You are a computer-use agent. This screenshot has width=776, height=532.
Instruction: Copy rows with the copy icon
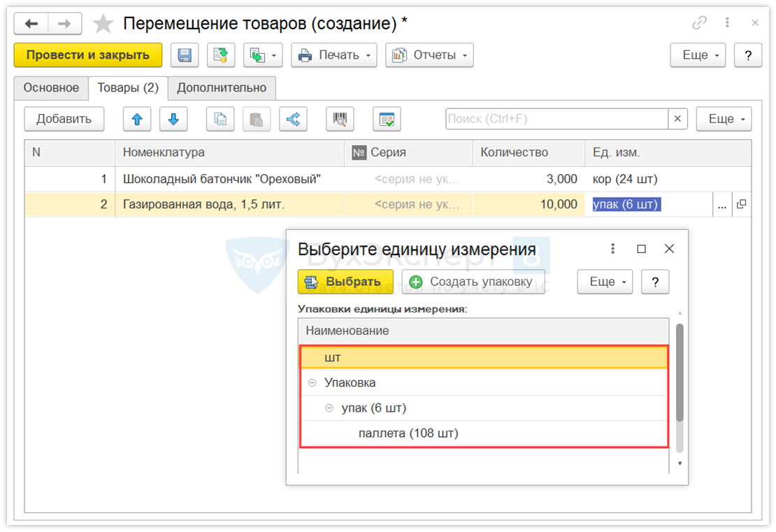pyautogui.click(x=220, y=119)
